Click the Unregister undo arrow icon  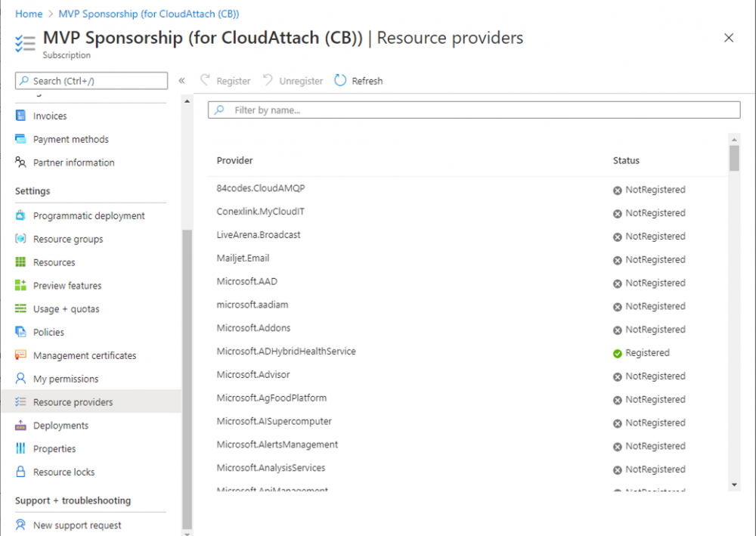click(268, 80)
